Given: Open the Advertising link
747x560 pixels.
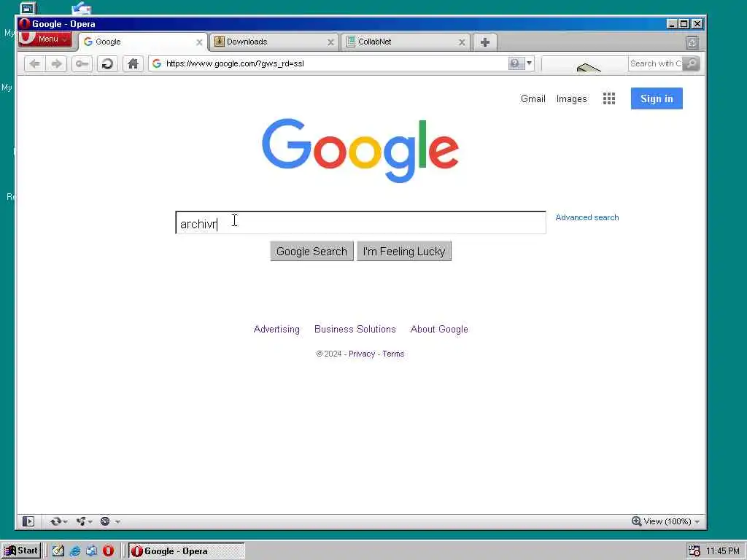Looking at the screenshot, I should click(276, 329).
